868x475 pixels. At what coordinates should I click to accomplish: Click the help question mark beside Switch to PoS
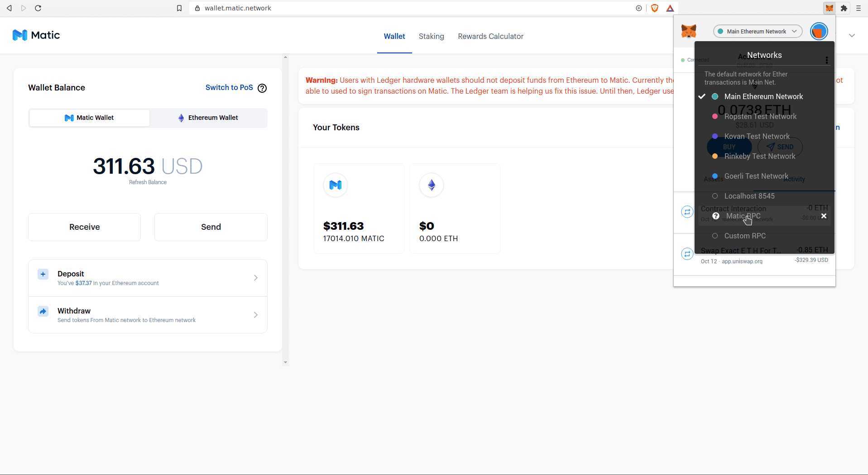pos(262,88)
